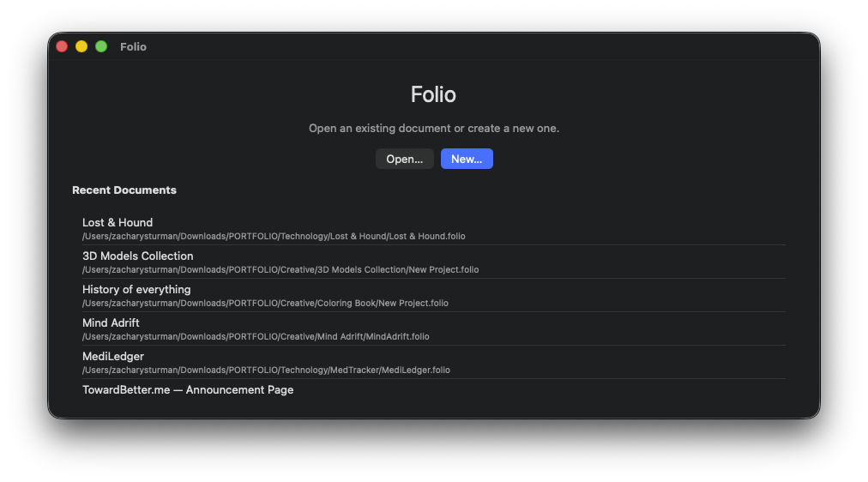The height and width of the screenshot is (482, 868).
Task: Click the Coloring Book/New Project.folio path
Action: coord(265,303)
